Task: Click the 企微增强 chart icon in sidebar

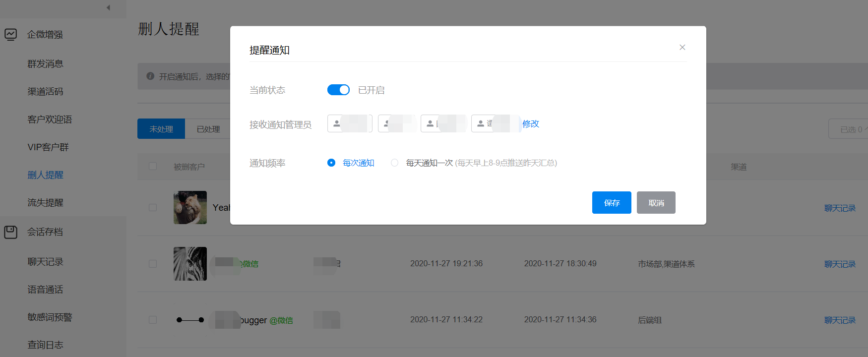Action: pyautogui.click(x=11, y=34)
